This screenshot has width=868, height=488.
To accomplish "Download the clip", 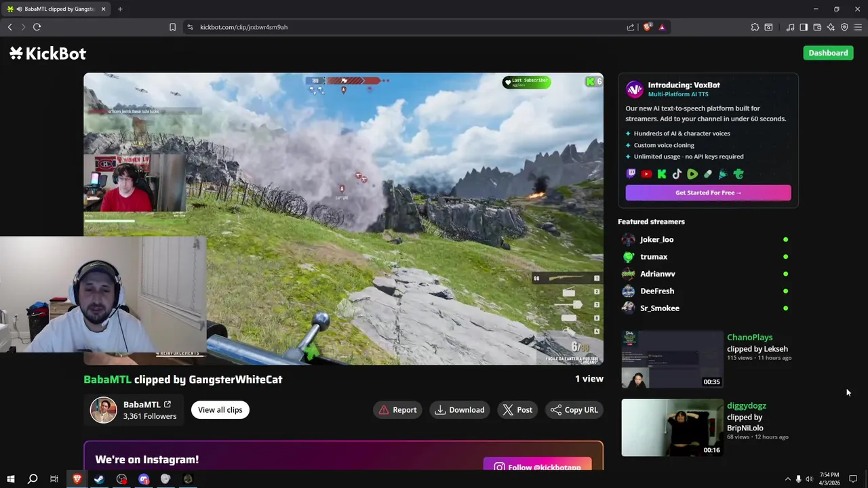I will [x=460, y=410].
